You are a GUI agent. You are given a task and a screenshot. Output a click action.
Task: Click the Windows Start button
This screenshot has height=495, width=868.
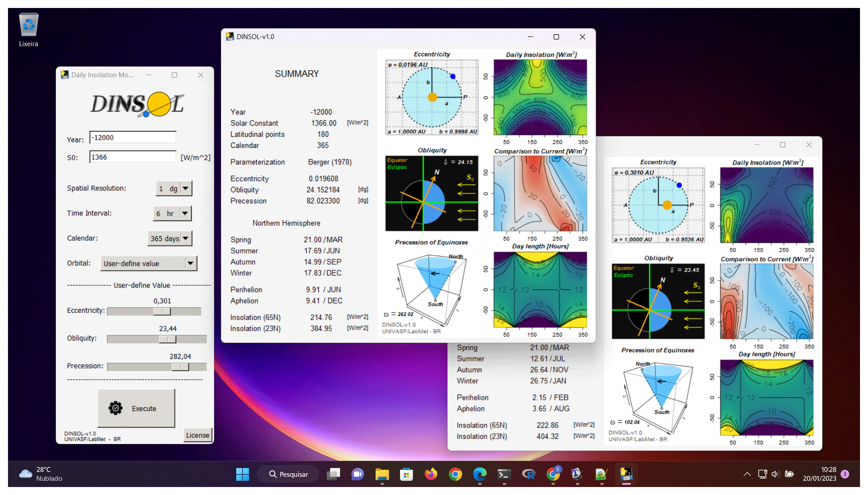click(x=242, y=475)
